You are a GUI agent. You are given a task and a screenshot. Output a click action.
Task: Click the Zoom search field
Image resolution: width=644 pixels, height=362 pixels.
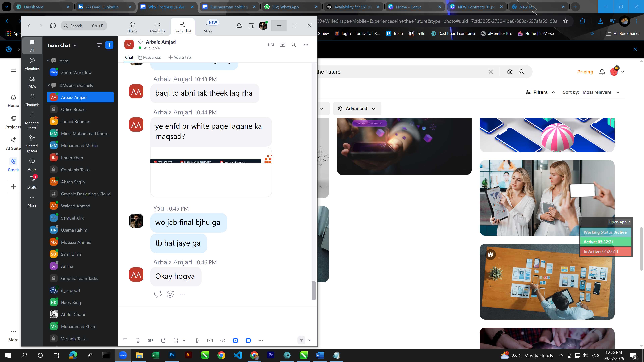point(84,26)
